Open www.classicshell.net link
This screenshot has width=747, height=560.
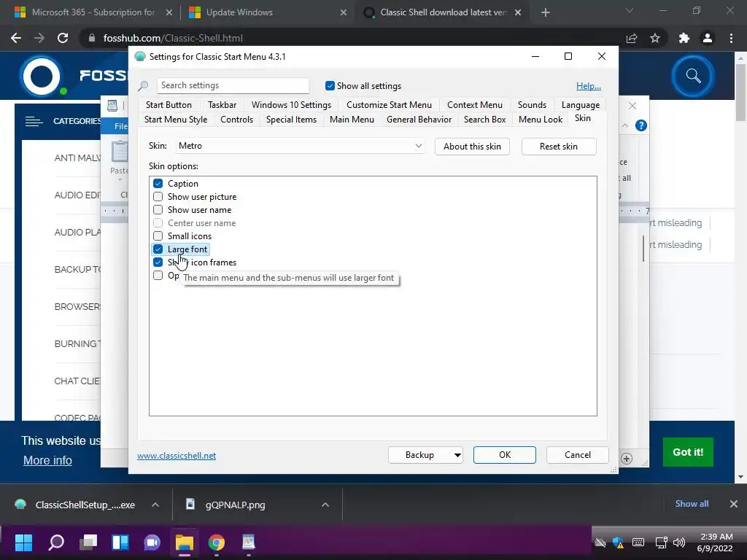[177, 456]
